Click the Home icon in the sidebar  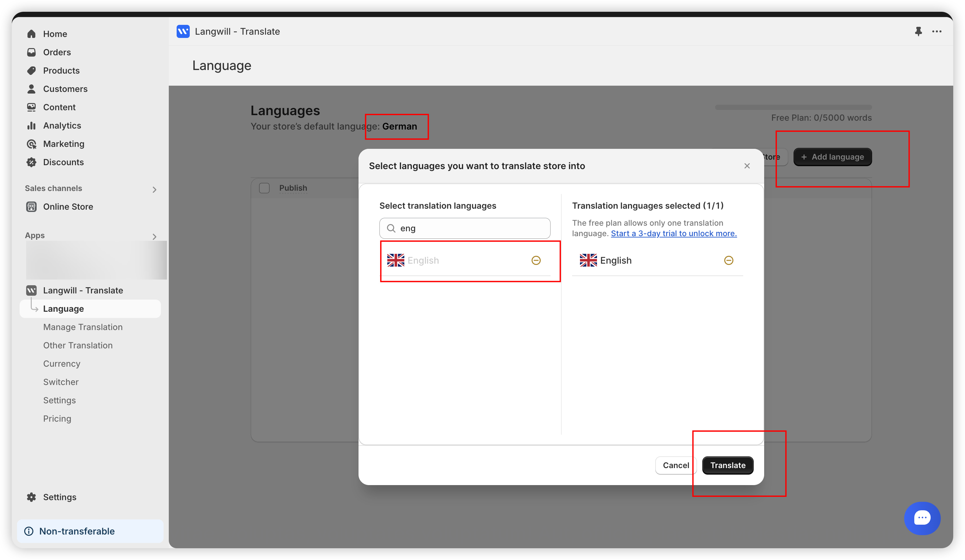[x=31, y=34]
